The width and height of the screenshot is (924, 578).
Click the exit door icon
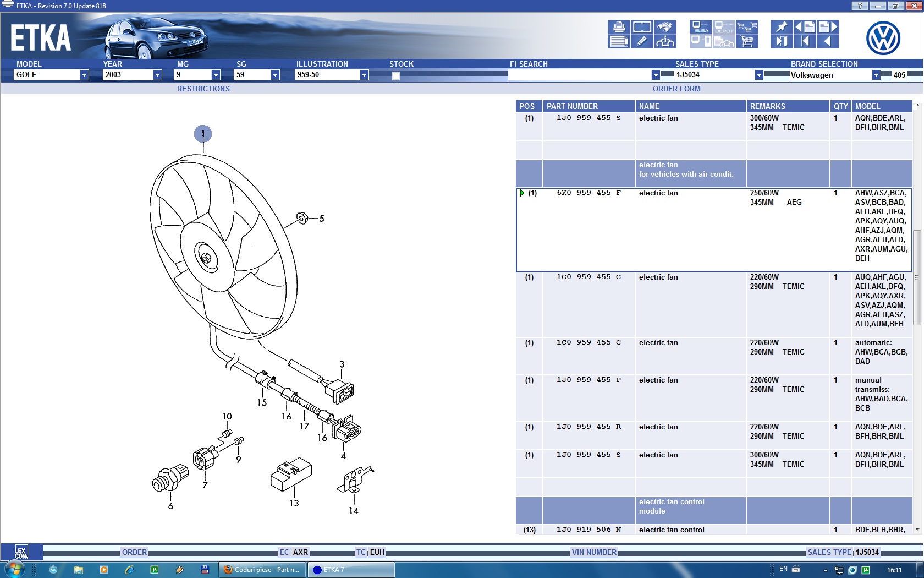pyautogui.click(x=782, y=41)
